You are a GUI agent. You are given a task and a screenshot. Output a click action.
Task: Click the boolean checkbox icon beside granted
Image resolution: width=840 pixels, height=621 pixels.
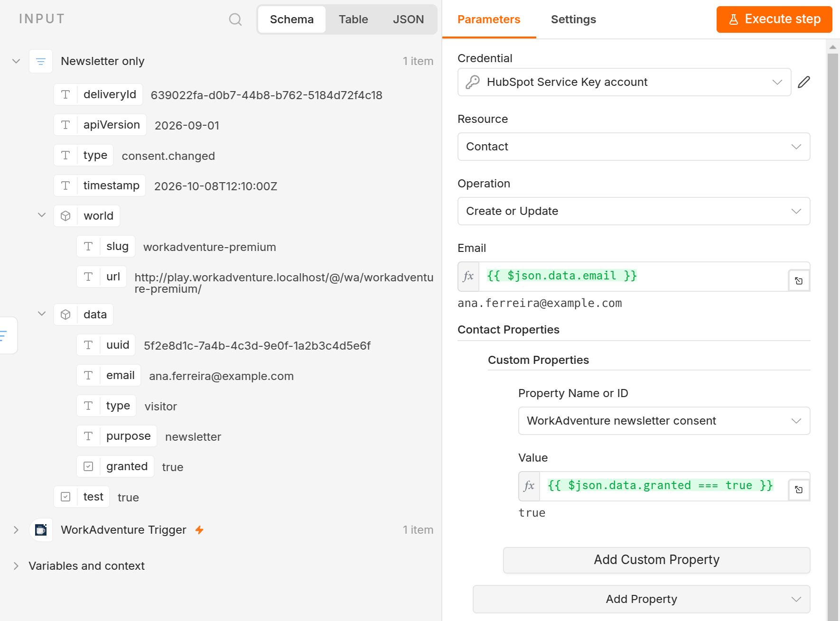pos(88,466)
